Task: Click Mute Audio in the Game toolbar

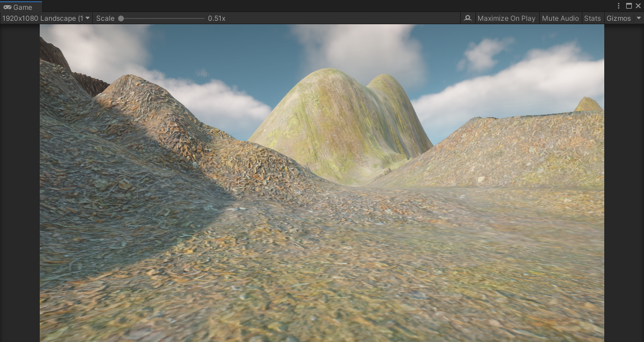Action: (x=560, y=18)
